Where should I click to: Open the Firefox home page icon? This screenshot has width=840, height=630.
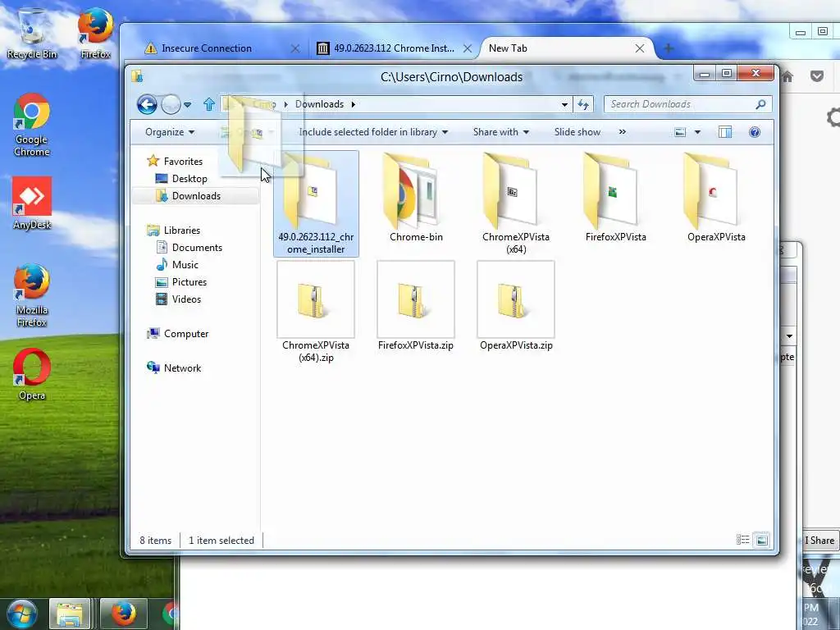(787, 76)
